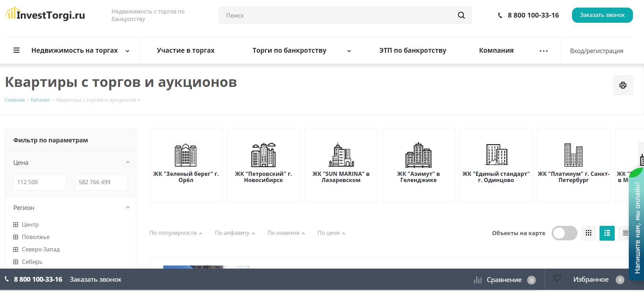Click the favorites heart icon
The width and height of the screenshot is (644, 291).
(x=557, y=278)
